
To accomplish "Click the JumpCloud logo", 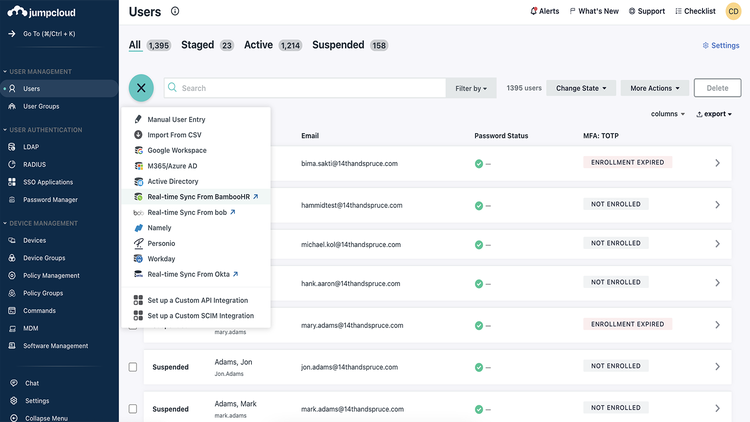I will [x=41, y=12].
